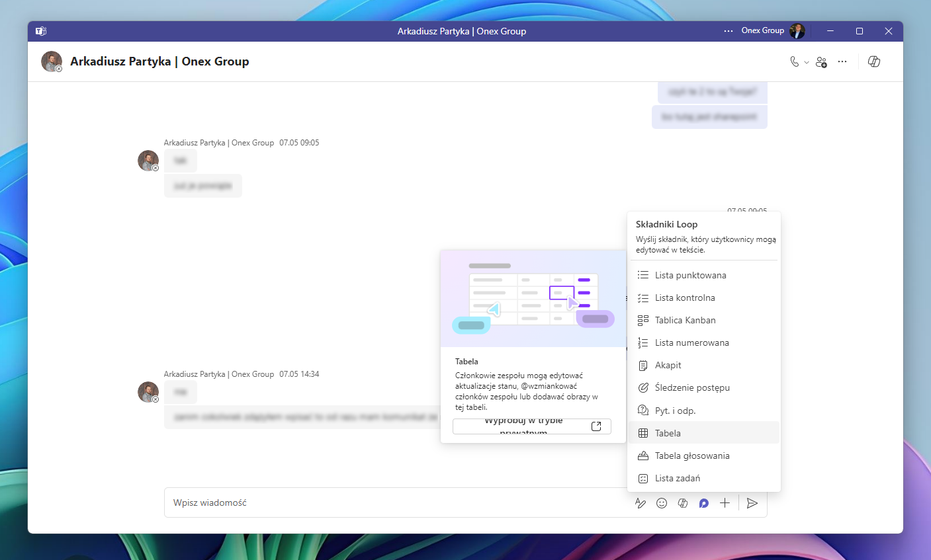
Task: Click the Składniki Loop heading
Action: click(666, 224)
